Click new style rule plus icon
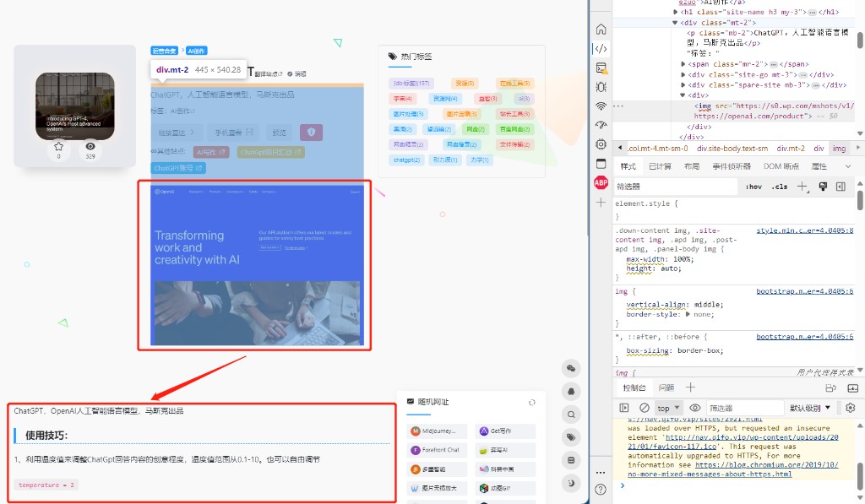The image size is (865, 504). pos(802,187)
